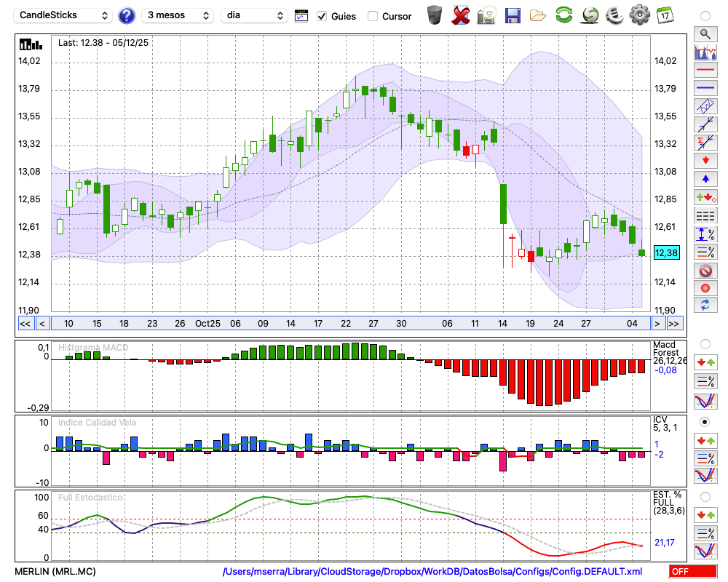Click the blue up arrow marker tool
This screenshot has width=728, height=582.
(705, 179)
